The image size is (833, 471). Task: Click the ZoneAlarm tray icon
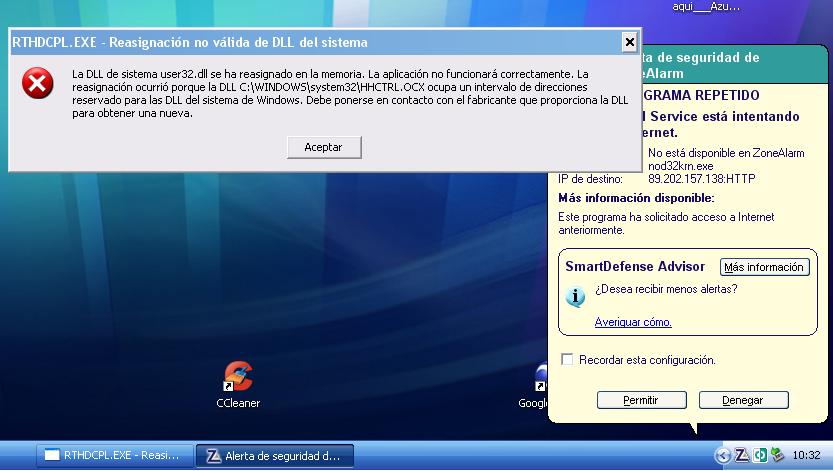(x=742, y=455)
